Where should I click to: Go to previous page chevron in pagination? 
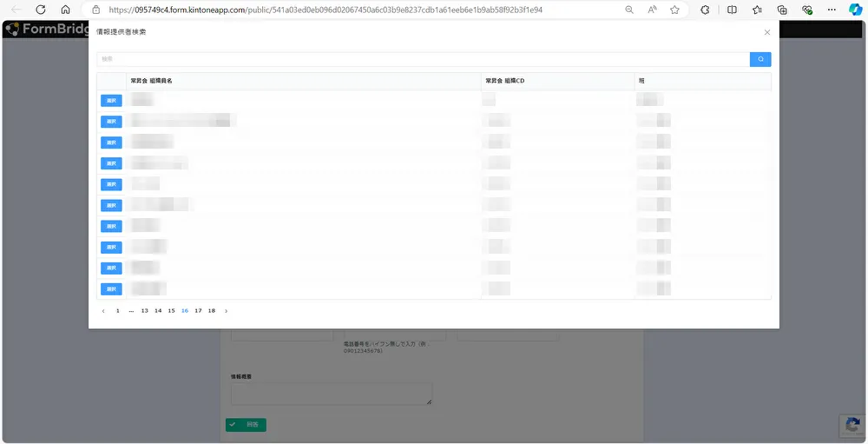[103, 310]
